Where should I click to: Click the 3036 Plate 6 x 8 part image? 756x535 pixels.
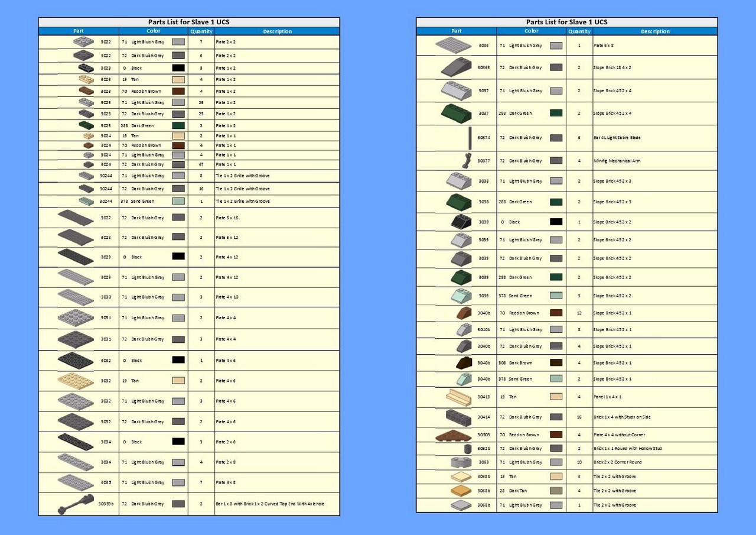(x=454, y=45)
